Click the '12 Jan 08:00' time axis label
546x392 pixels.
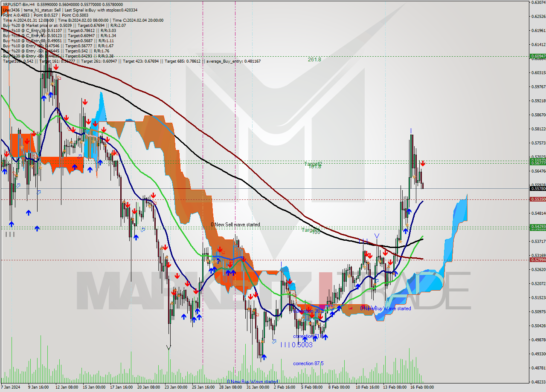[66, 388]
